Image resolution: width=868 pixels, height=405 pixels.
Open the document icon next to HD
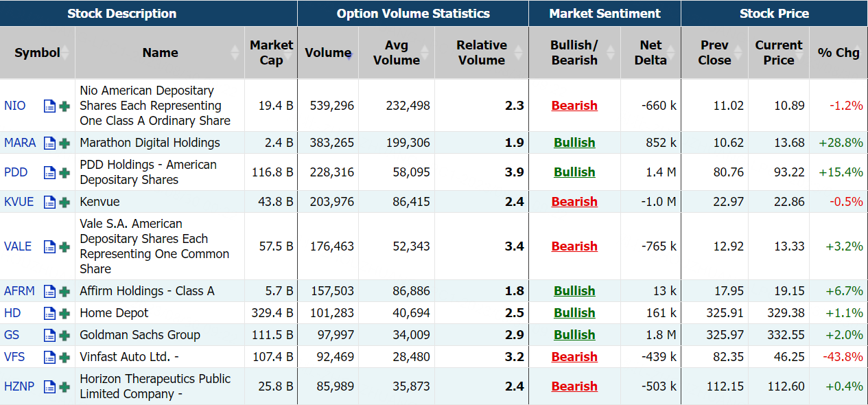point(49,313)
